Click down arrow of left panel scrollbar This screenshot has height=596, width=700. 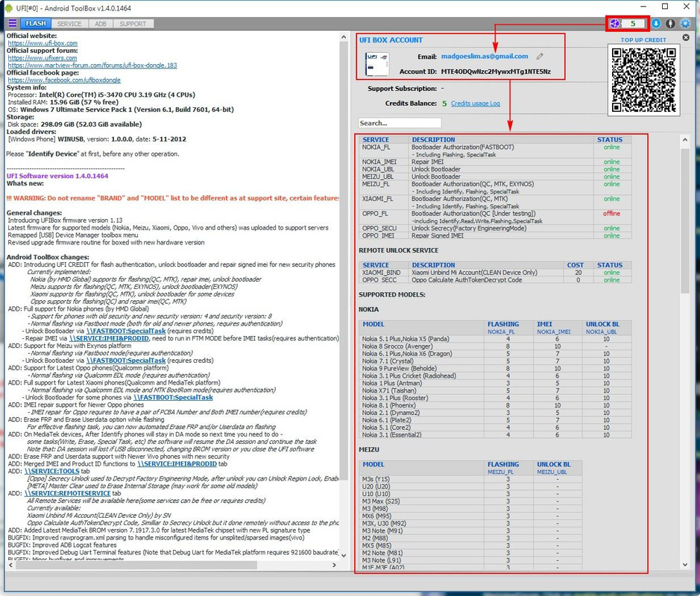point(344,556)
